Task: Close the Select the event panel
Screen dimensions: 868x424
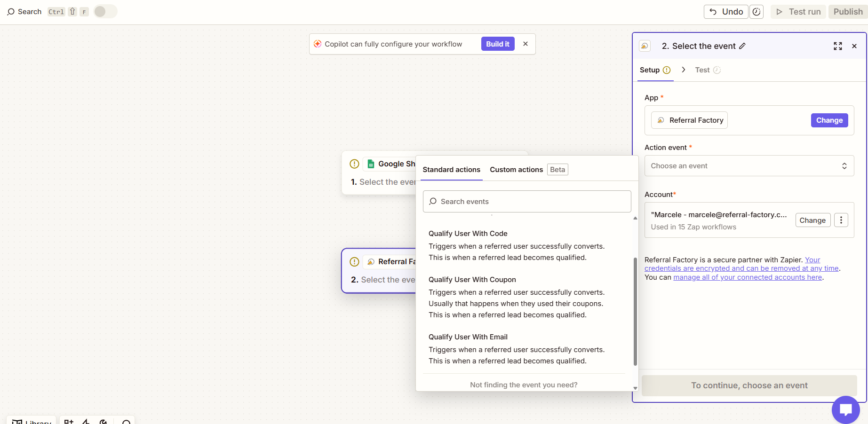Action: pyautogui.click(x=854, y=46)
